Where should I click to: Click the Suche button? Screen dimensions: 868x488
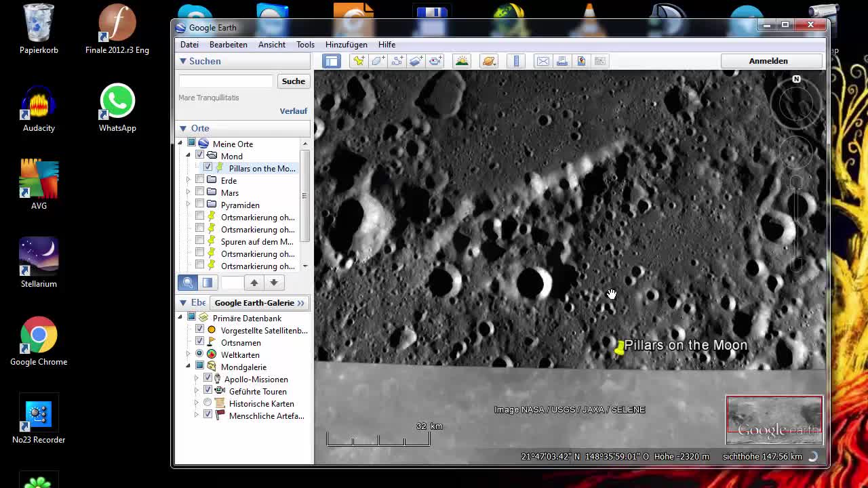(x=294, y=81)
